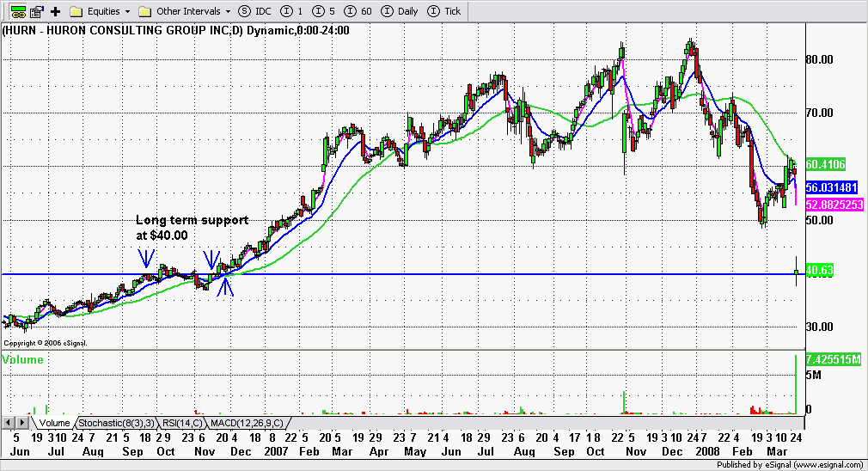Click the green 60.4106 price label

825,164
